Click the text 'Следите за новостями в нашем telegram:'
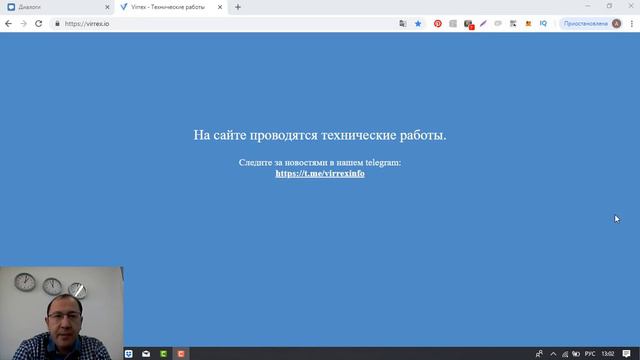This screenshot has width=640, height=360. [x=320, y=162]
